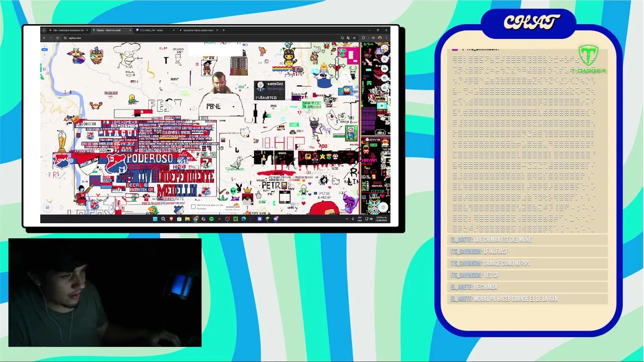Viewport: 644px width, 362px height.
Task: Check the 'Verifica que eres un ser humano' box
Action: [193, 206]
